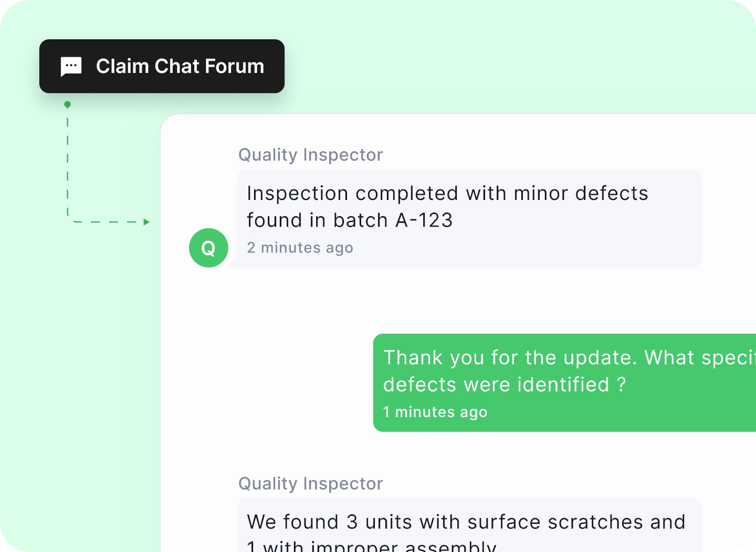
Task: Click the '1 with improper assembly' line
Action: click(372, 546)
